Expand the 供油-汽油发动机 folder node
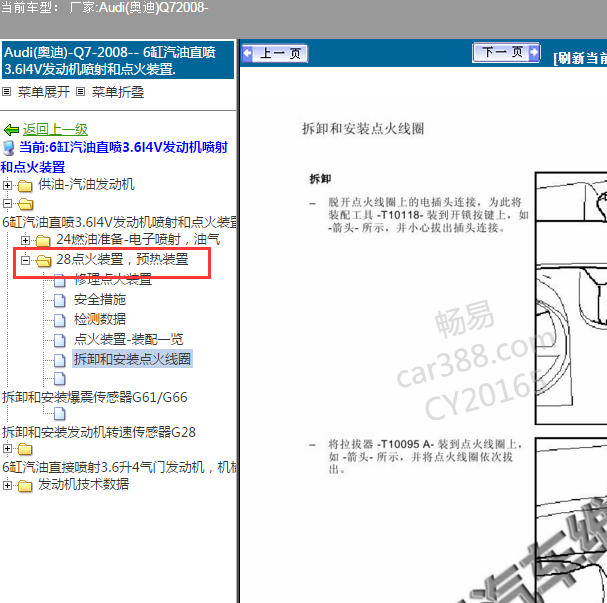The width and height of the screenshot is (607, 603). click(x=7, y=185)
